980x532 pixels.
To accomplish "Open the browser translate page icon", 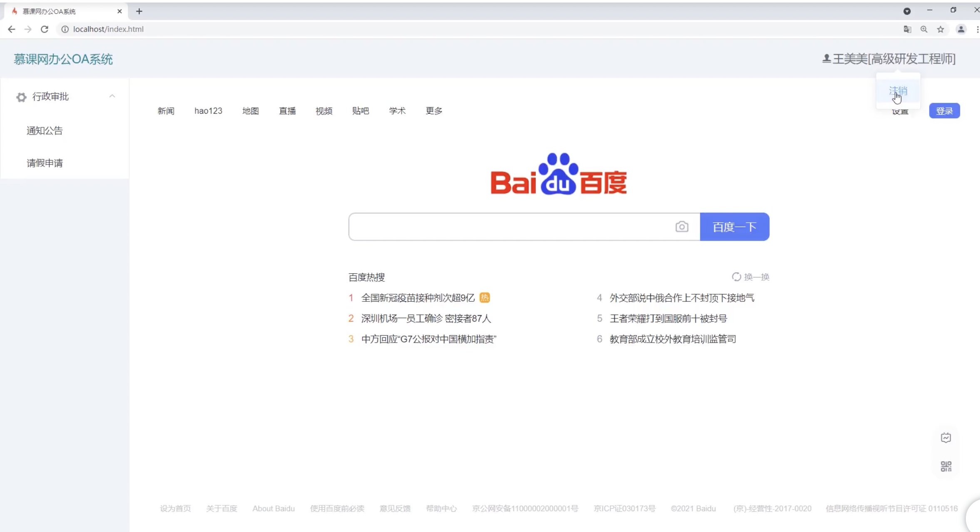I will (x=907, y=29).
